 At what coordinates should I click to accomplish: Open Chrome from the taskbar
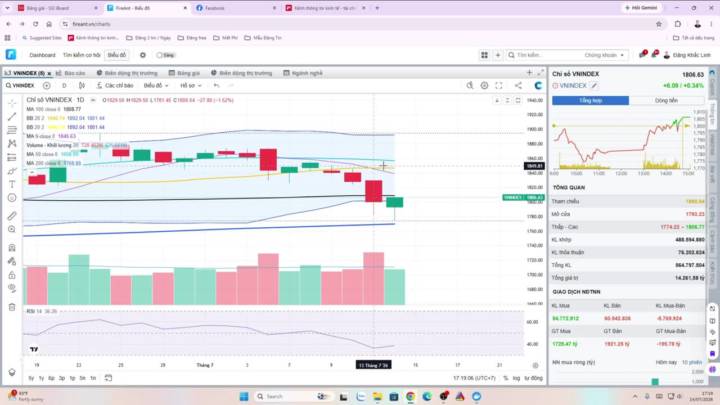click(411, 396)
